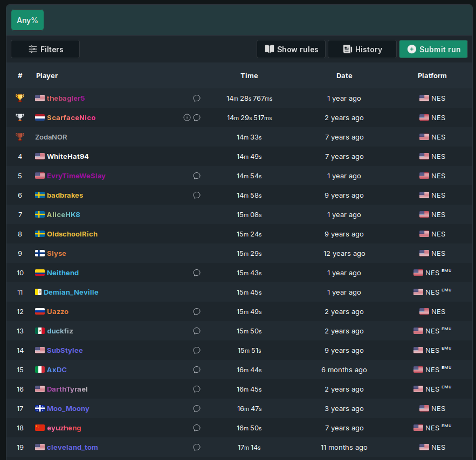Screen dimensions: 476x460
Task: Open the 15m 08s run time
Action: point(249,215)
